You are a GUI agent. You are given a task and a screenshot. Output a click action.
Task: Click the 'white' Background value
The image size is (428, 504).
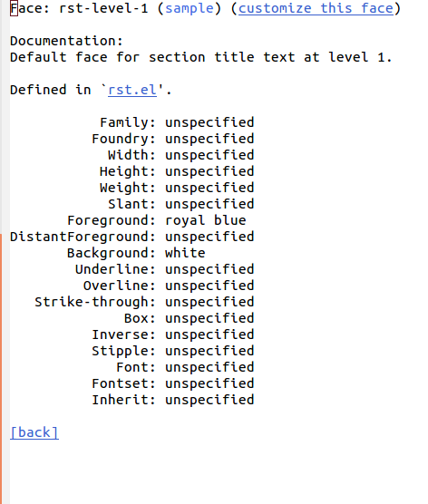(185, 253)
